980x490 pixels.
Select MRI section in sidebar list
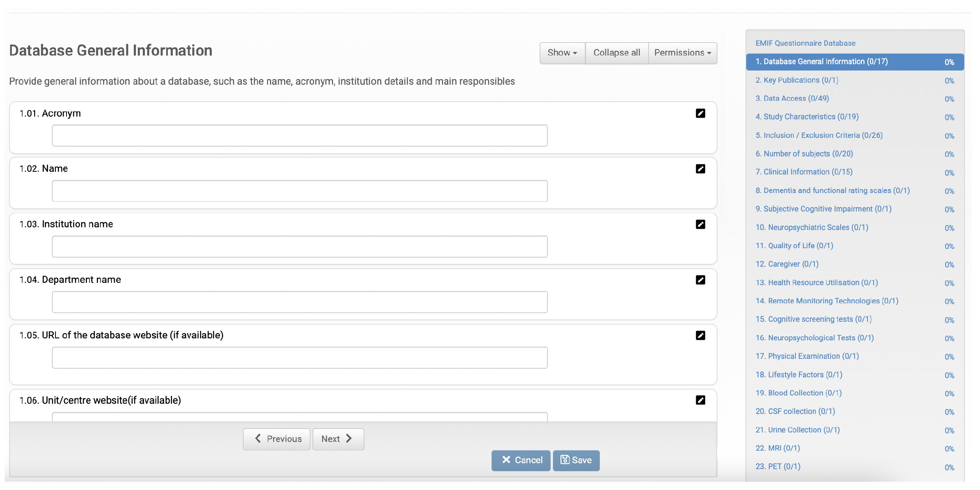(777, 448)
